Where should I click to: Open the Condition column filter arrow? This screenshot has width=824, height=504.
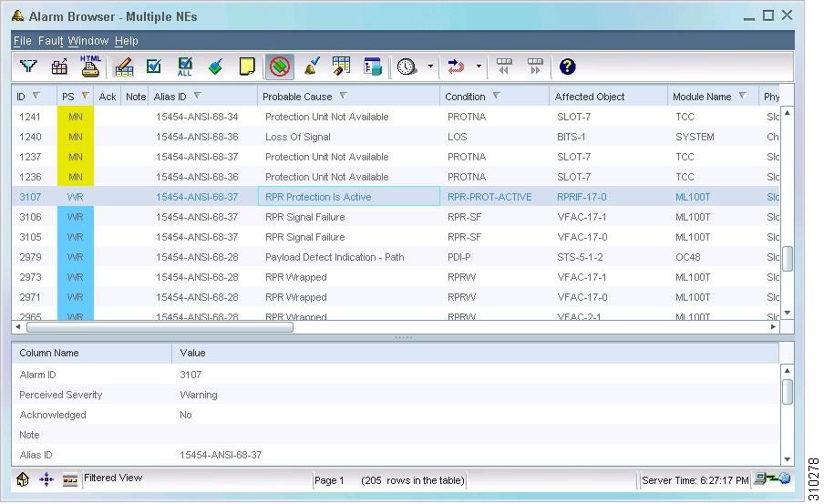point(496,96)
